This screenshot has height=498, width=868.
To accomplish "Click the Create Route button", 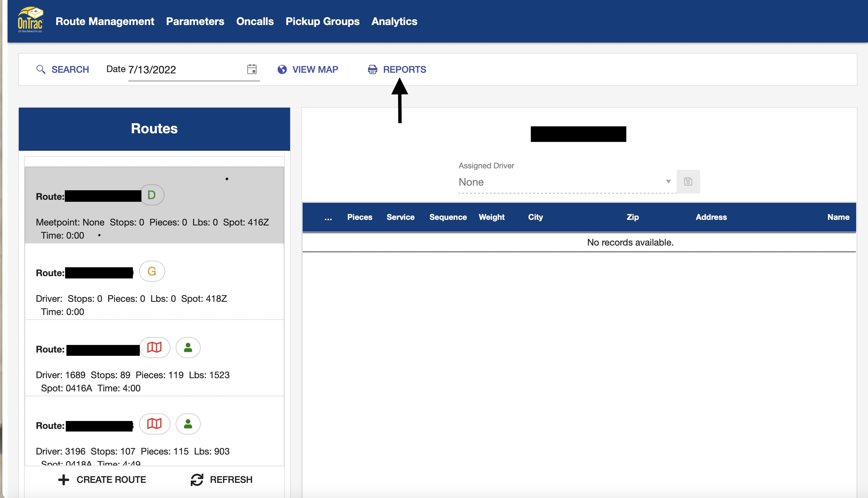I will [x=102, y=480].
